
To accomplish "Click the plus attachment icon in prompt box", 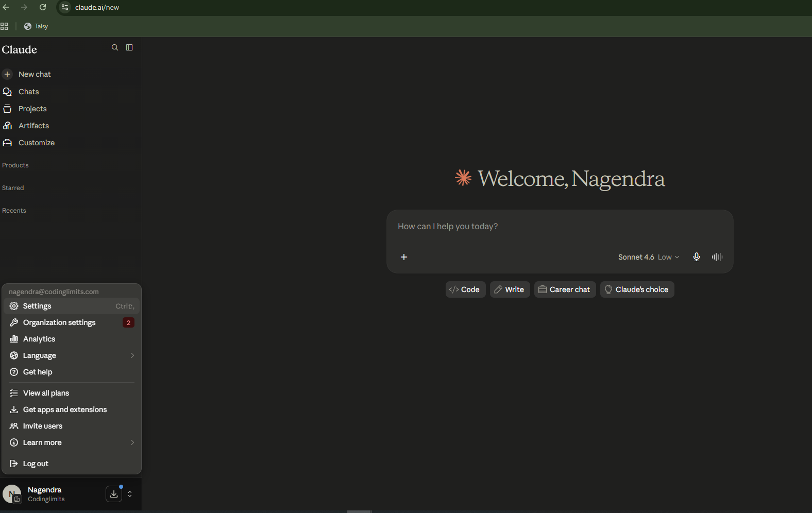I will pos(404,257).
